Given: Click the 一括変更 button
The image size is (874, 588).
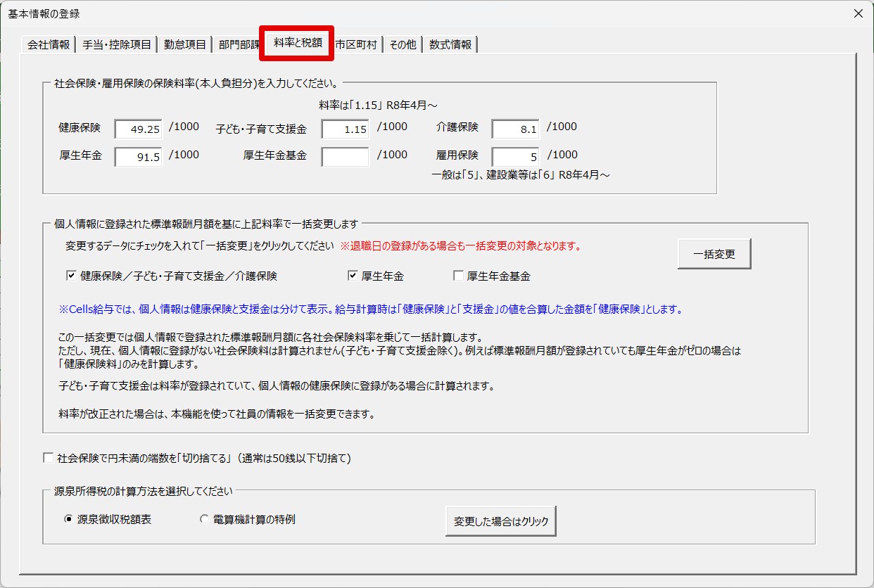Looking at the screenshot, I should [x=714, y=254].
